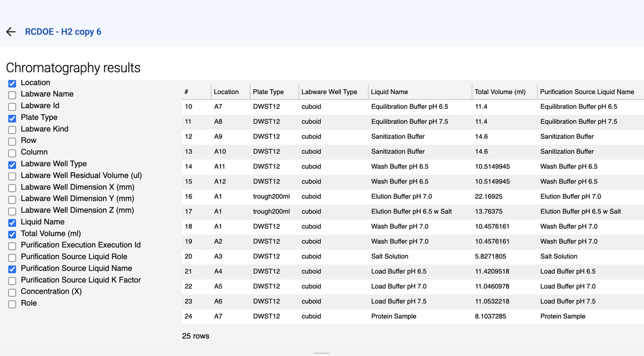The height and width of the screenshot is (356, 644).
Task: Sort by the Location column header
Action: pos(226,92)
